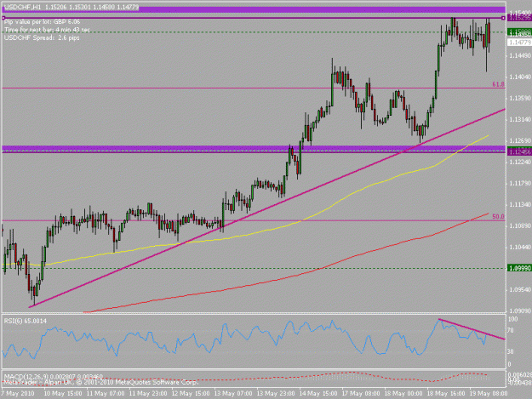Click the 1.12240 price scale label

[x=520, y=162]
